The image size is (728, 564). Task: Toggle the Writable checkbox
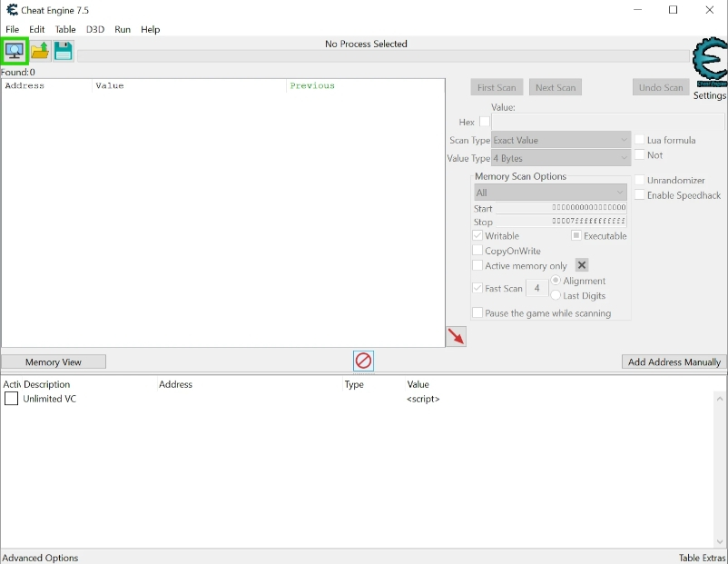click(477, 235)
